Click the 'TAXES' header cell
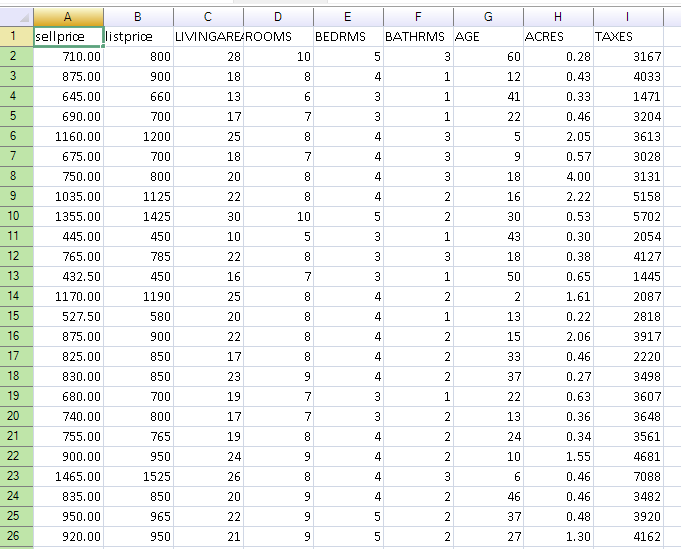Screen dimensions: 681x549 pos(628,36)
